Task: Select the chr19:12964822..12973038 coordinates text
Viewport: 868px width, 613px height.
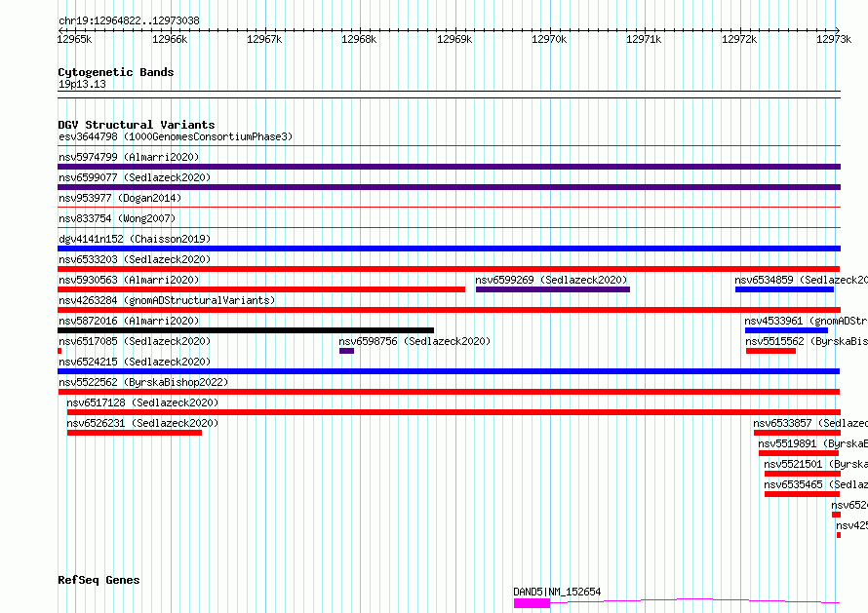Action: tap(129, 21)
